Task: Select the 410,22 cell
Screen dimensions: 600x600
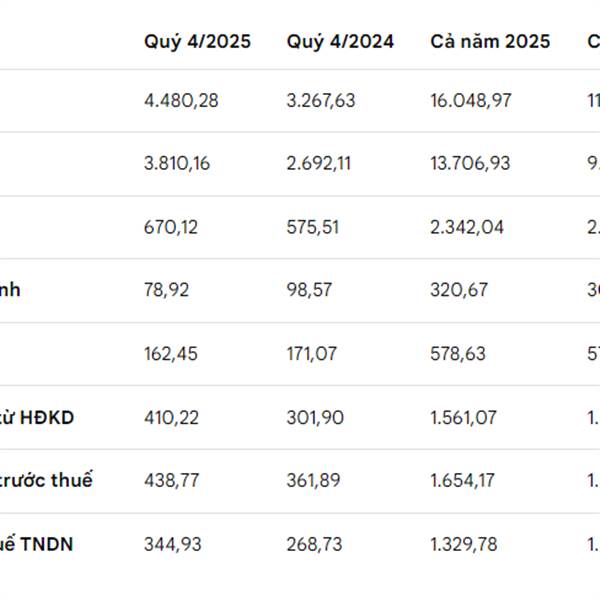Action: pyautogui.click(x=172, y=417)
